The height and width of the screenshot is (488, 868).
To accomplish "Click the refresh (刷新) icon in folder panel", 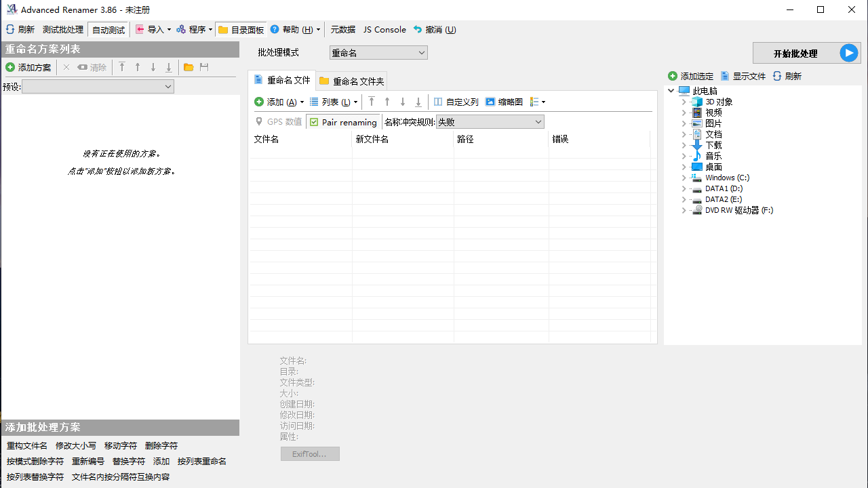I will click(777, 76).
